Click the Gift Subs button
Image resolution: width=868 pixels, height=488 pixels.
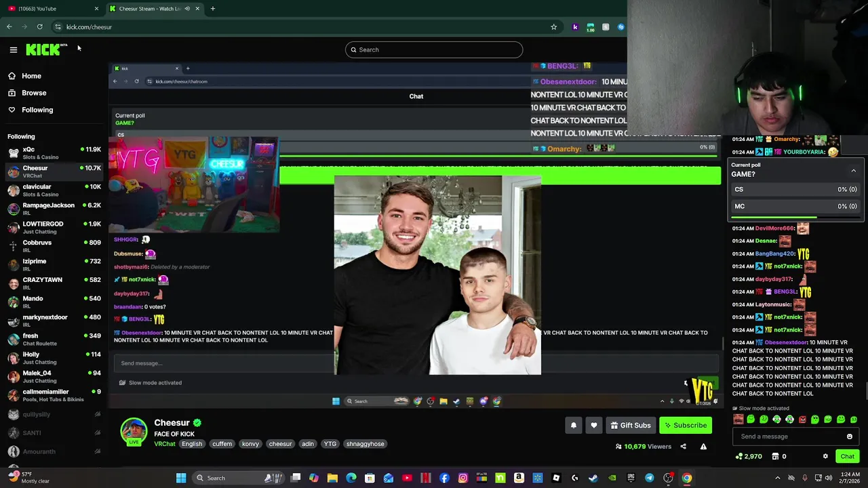pyautogui.click(x=631, y=425)
